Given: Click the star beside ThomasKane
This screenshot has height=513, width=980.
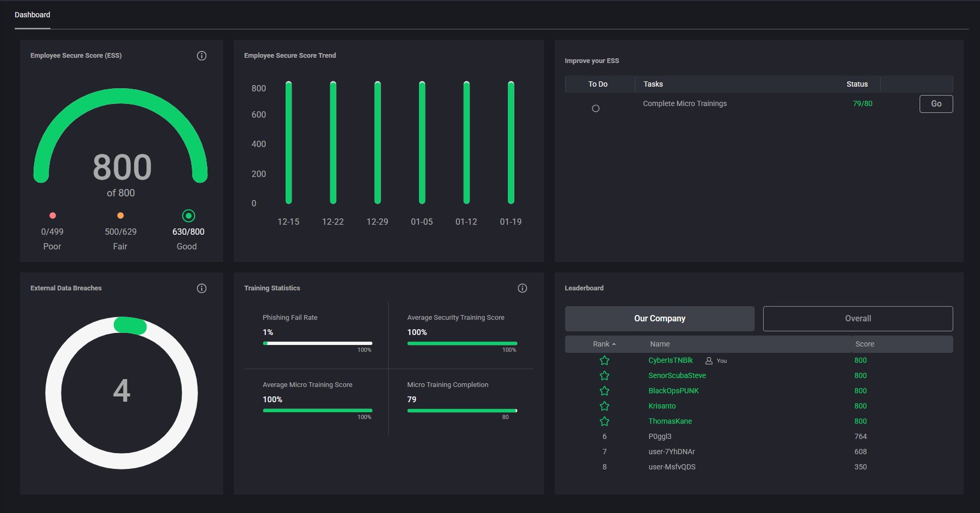Looking at the screenshot, I should (x=604, y=421).
